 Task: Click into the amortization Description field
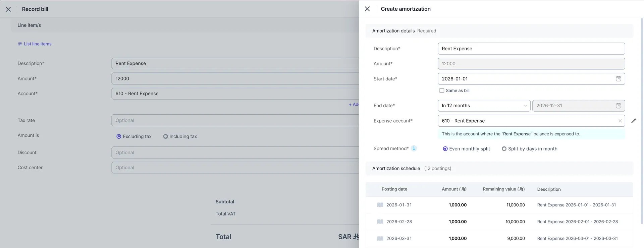click(x=531, y=49)
